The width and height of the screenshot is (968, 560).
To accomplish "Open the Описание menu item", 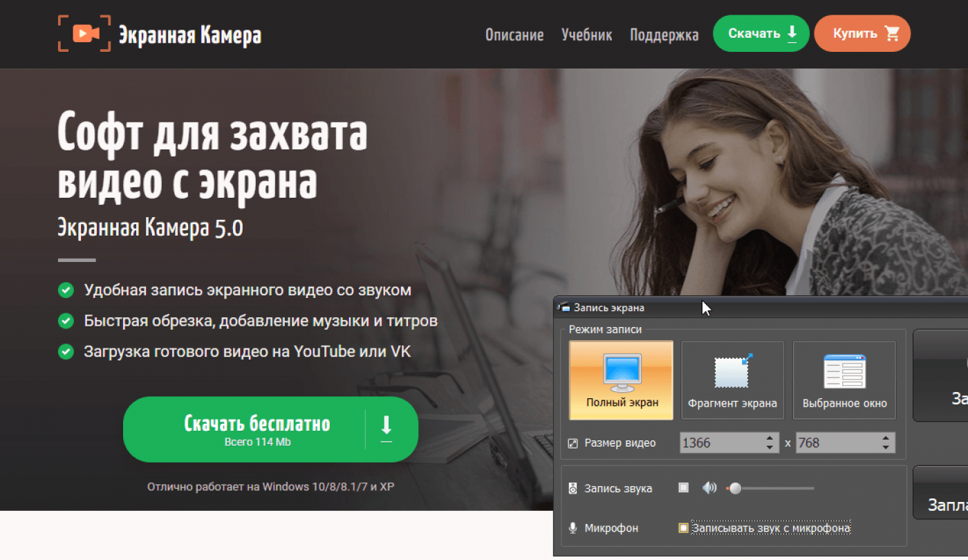I will pos(514,35).
